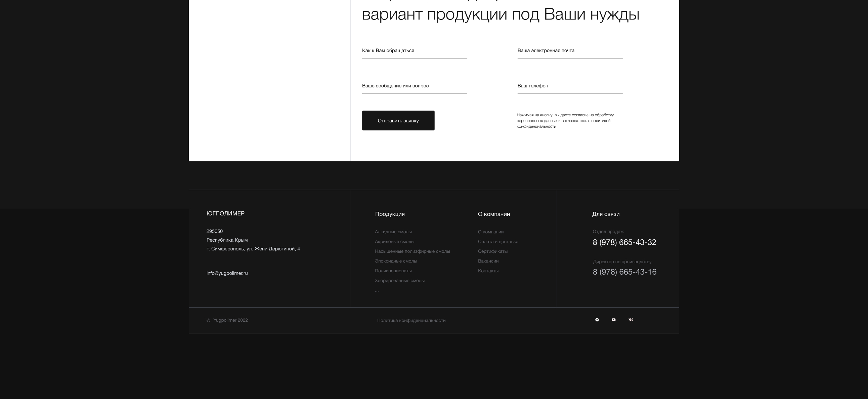Go to Контакты footer link
This screenshot has width=868, height=399.
[x=488, y=271]
